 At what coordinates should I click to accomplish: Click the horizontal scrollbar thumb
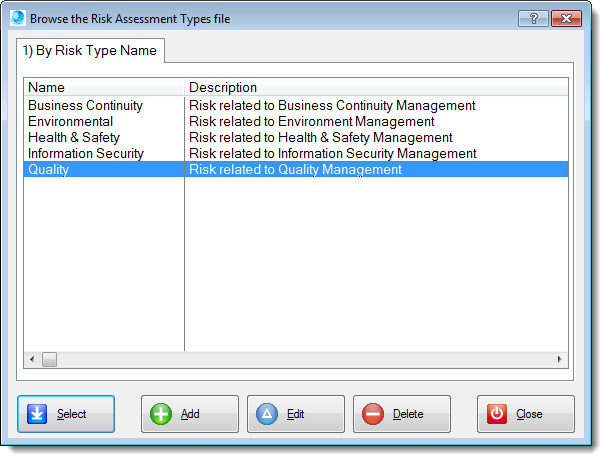pos(49,359)
